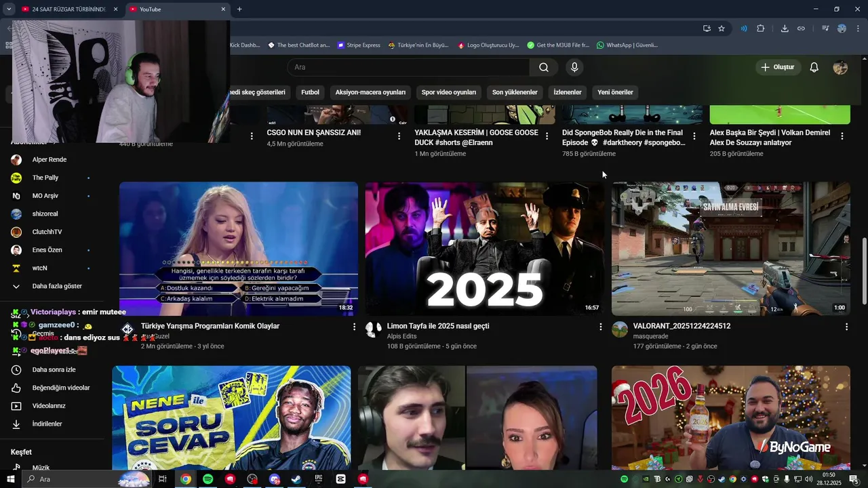Click the Windows Start button

coord(10,479)
